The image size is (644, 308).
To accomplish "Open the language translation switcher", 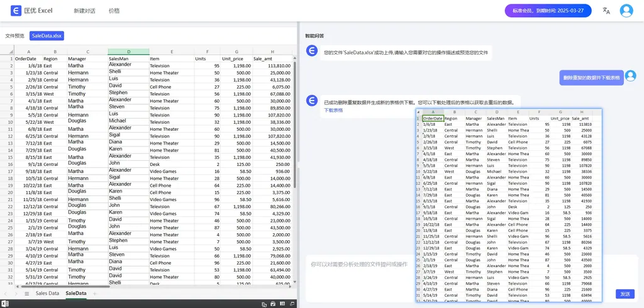I will tap(606, 11).
